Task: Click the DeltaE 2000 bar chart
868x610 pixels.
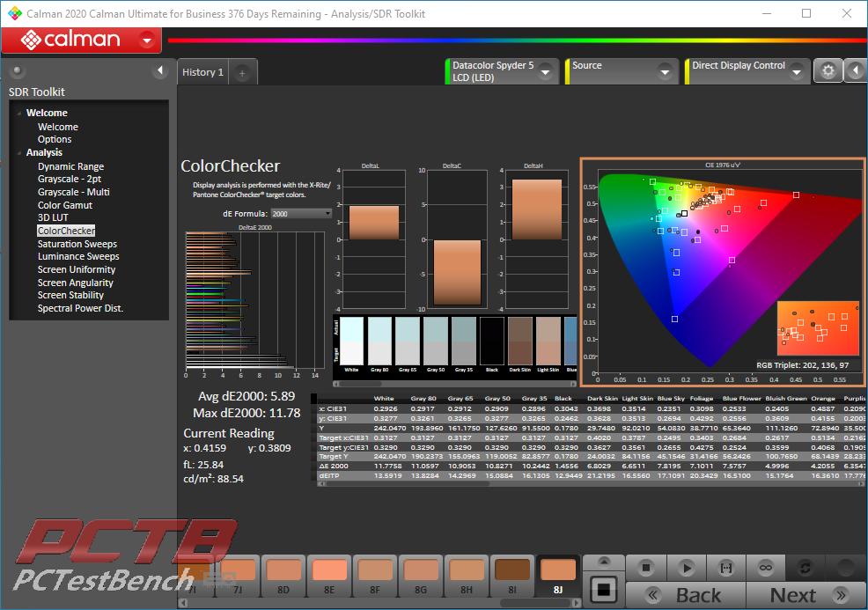Action: tap(255, 301)
